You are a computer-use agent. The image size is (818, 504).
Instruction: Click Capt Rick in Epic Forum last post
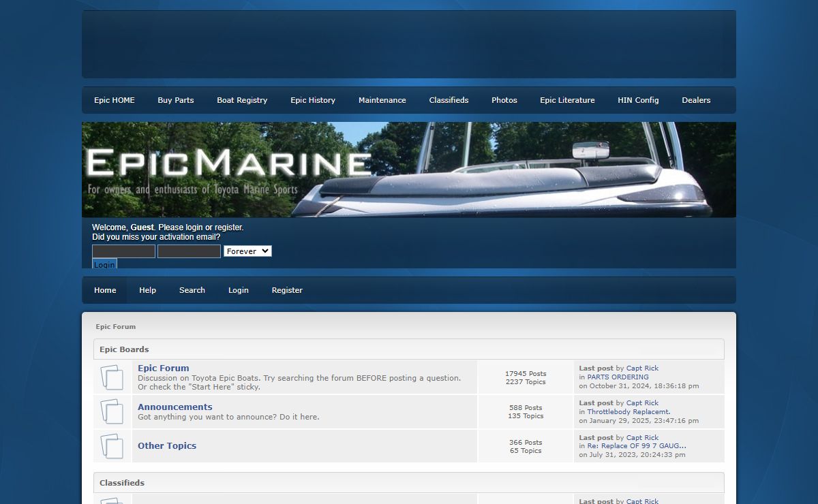tap(642, 368)
